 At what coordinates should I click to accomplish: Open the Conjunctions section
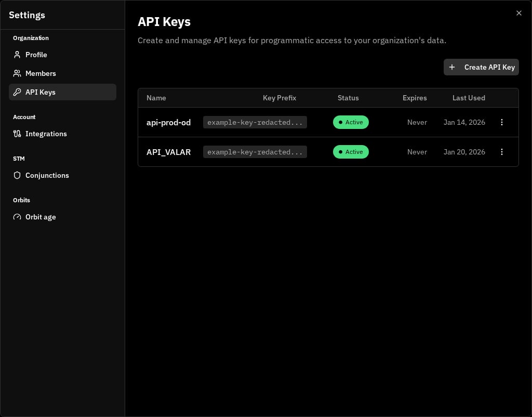[62, 175]
